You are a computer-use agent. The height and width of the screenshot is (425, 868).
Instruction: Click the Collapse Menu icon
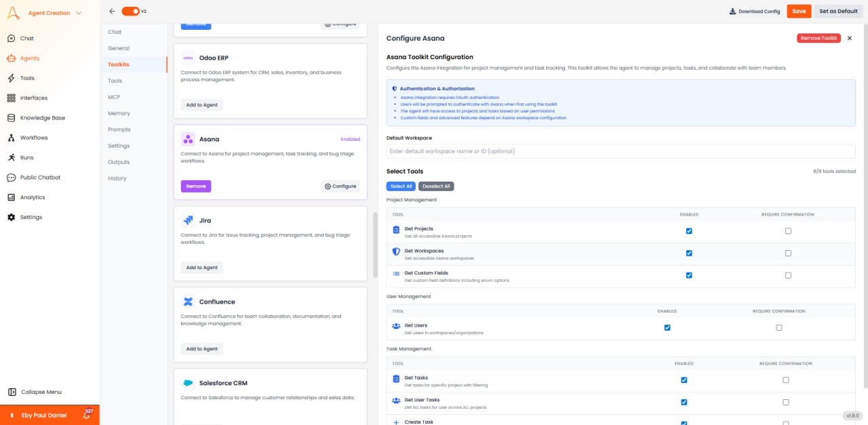pos(12,392)
